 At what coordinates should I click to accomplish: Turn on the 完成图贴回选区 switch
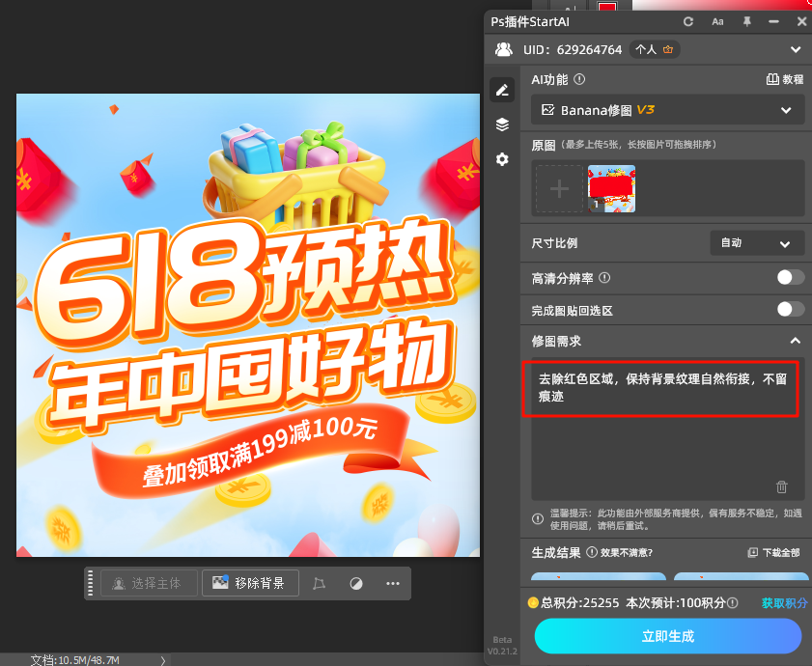[790, 309]
